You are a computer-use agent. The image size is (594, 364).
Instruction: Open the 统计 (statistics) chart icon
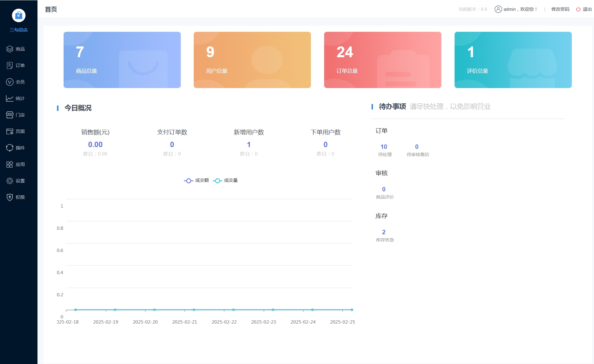pos(9,98)
